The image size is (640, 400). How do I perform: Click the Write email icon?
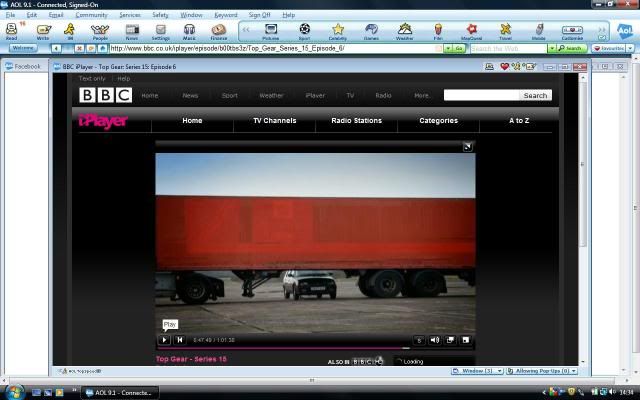(43, 31)
